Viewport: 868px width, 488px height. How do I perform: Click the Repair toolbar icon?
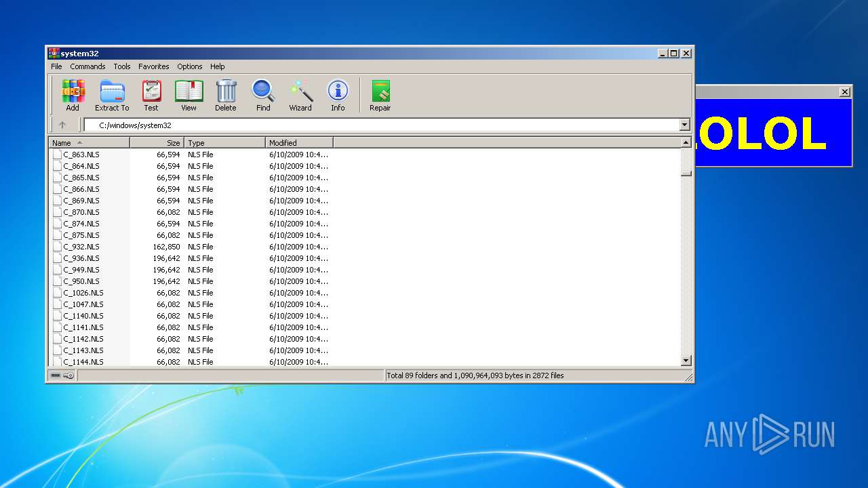pos(380,91)
